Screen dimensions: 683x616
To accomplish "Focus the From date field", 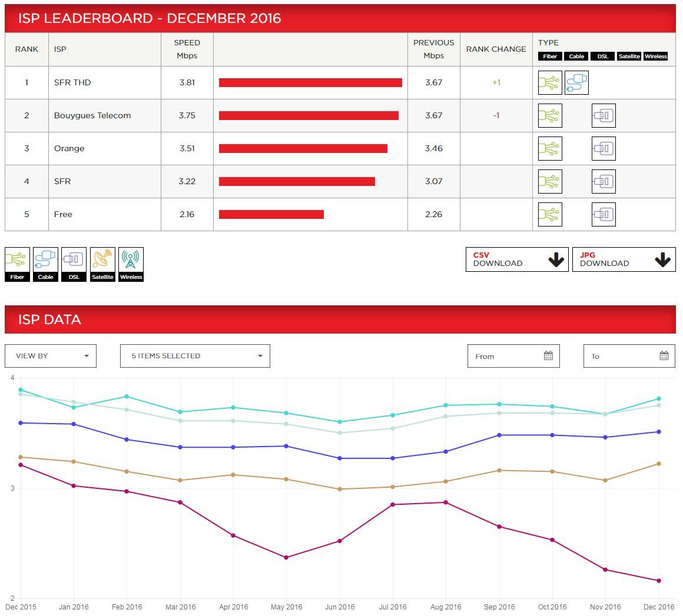I will (513, 356).
